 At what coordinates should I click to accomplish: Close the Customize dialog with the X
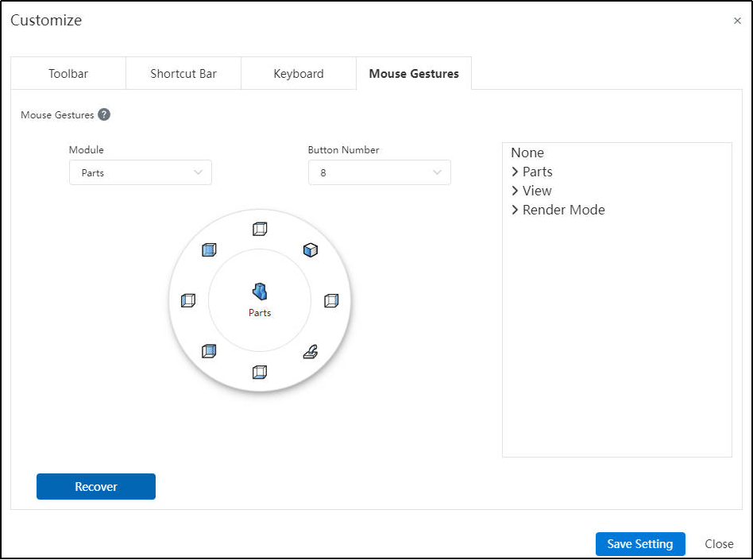coord(737,21)
